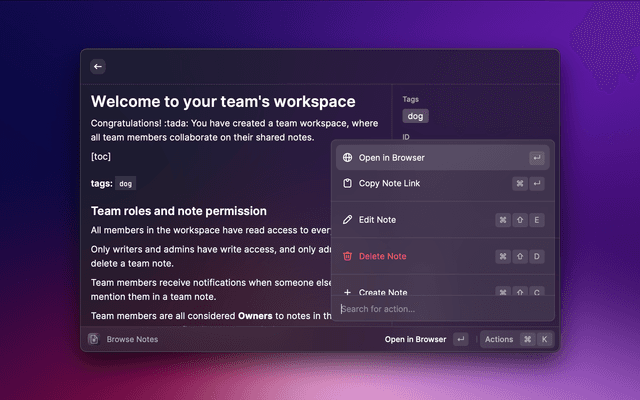Click the globe icon beside Open in Browser

pos(347,157)
